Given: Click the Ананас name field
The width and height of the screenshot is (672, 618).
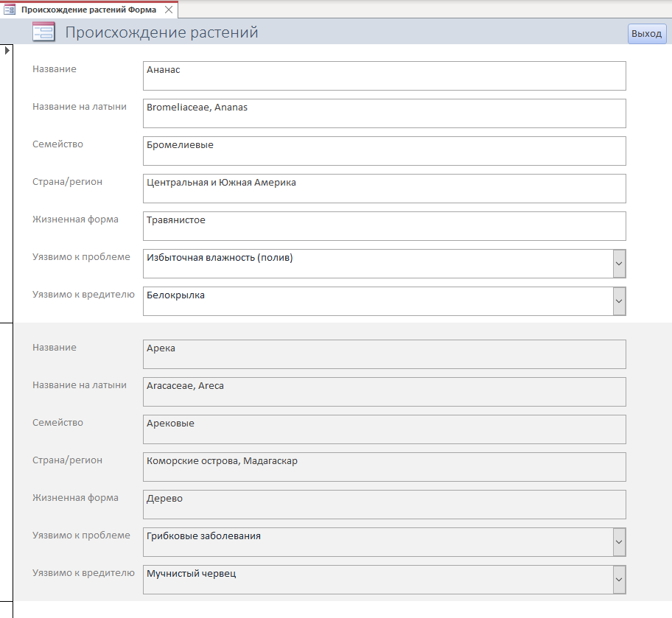Looking at the screenshot, I should (x=385, y=76).
